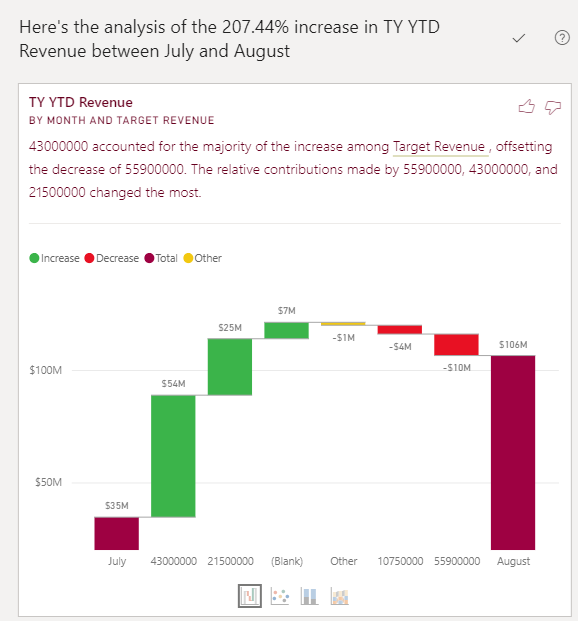578x621 pixels.
Task: Select the 21500000 green increase bar
Action: pos(230,367)
